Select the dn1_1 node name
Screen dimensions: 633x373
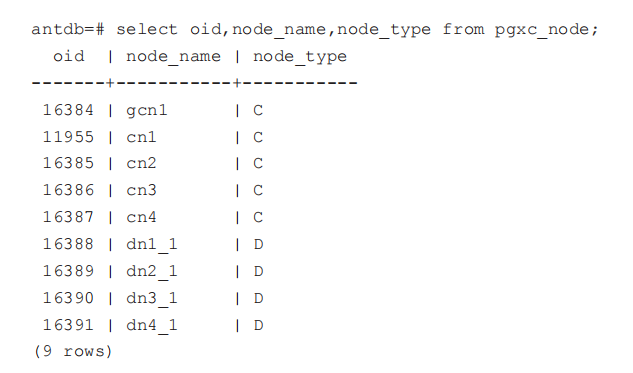[x=152, y=245]
